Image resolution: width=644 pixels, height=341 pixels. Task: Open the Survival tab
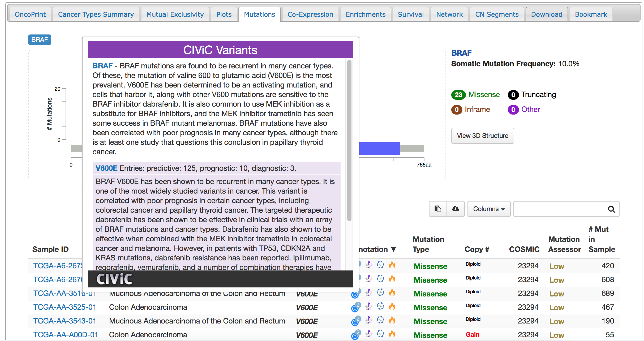pos(411,14)
